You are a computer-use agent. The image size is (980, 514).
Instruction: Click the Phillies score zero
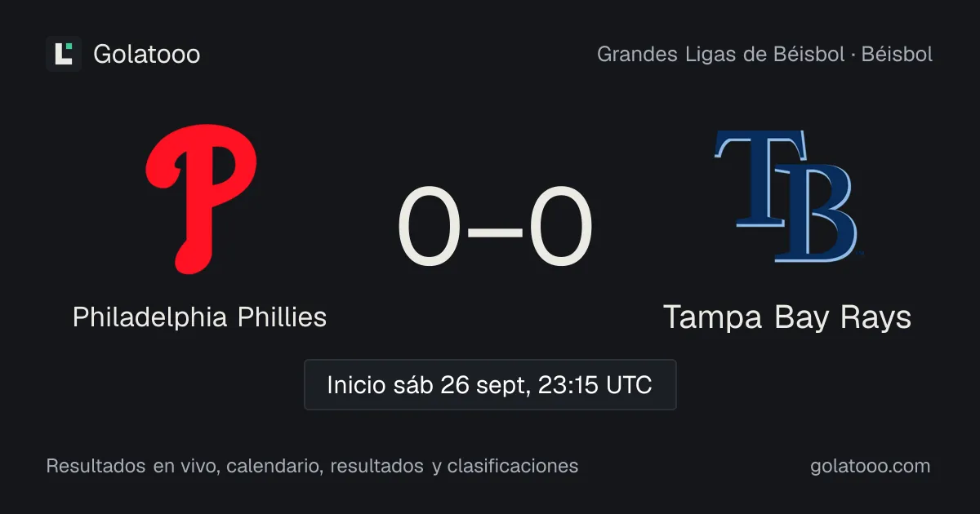430,226
